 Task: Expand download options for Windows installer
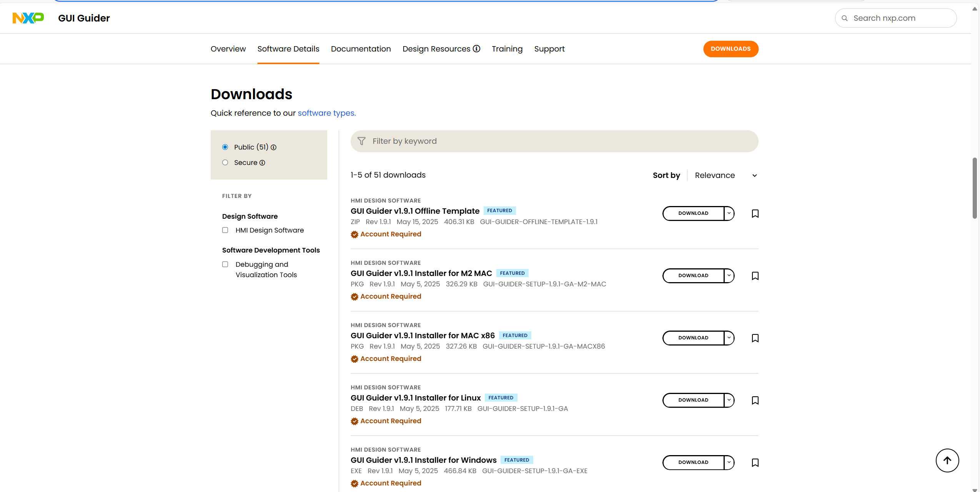[x=729, y=462]
